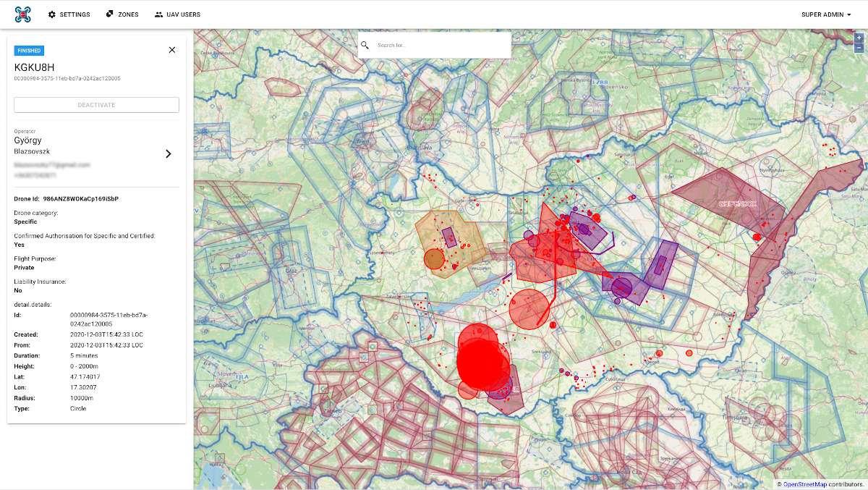
Task: Click the Drone Id value 986ANZ8WOKaCp169iSbP
Action: click(x=81, y=198)
